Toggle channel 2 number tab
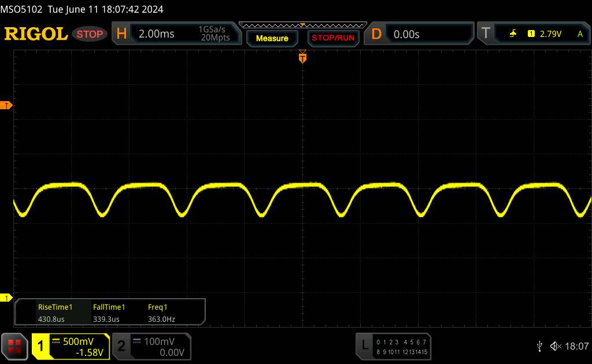Viewport: 592px width, 364px height. [x=121, y=346]
